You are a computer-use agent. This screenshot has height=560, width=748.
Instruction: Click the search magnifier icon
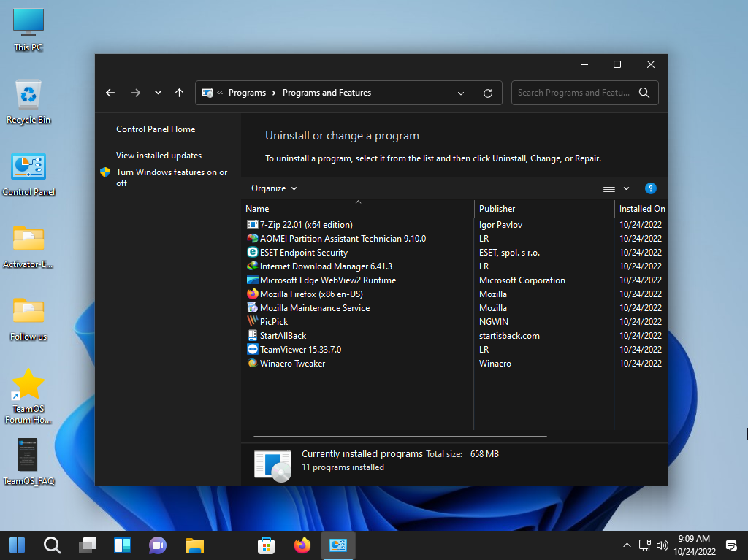click(644, 93)
